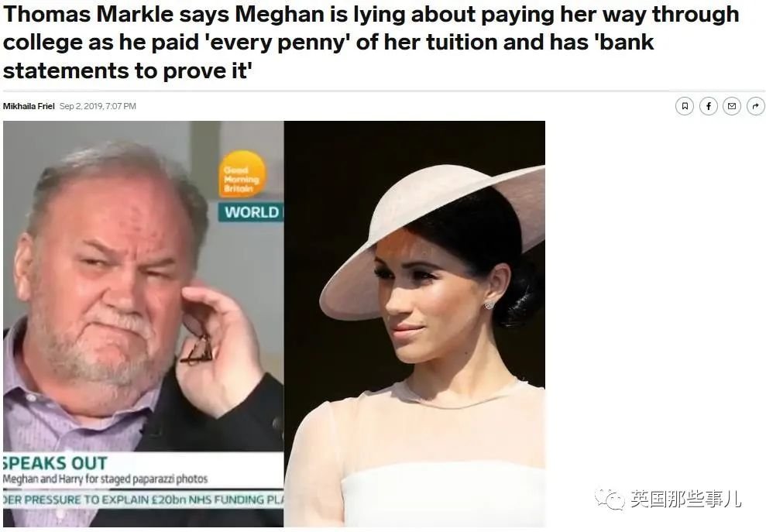Click the staged paparazzi photos caption line
766x532 pixels.
tap(105, 479)
